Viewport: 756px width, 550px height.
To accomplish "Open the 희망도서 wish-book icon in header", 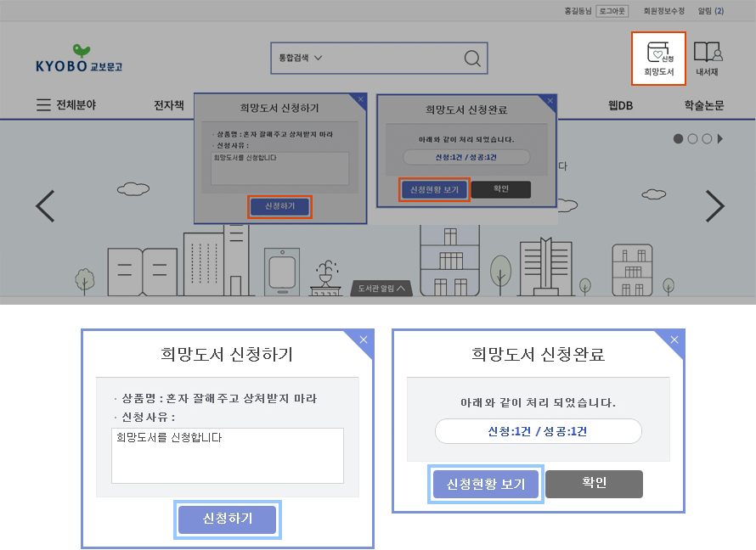I will click(x=658, y=58).
